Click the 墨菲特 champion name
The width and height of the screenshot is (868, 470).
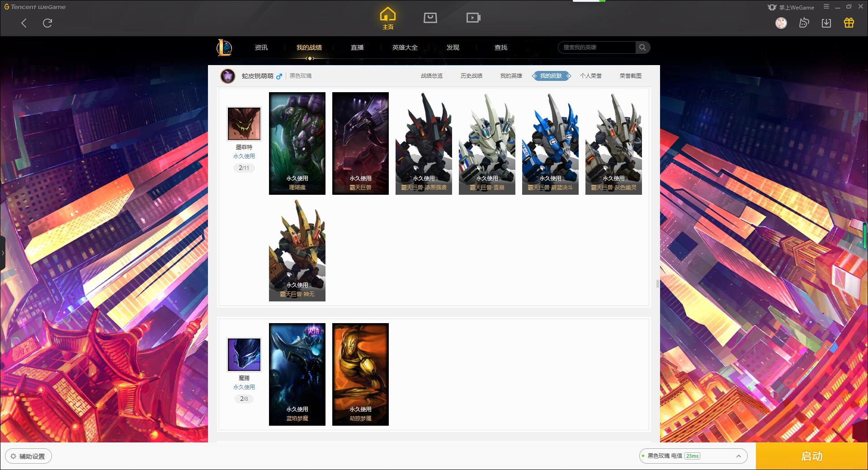(x=244, y=147)
